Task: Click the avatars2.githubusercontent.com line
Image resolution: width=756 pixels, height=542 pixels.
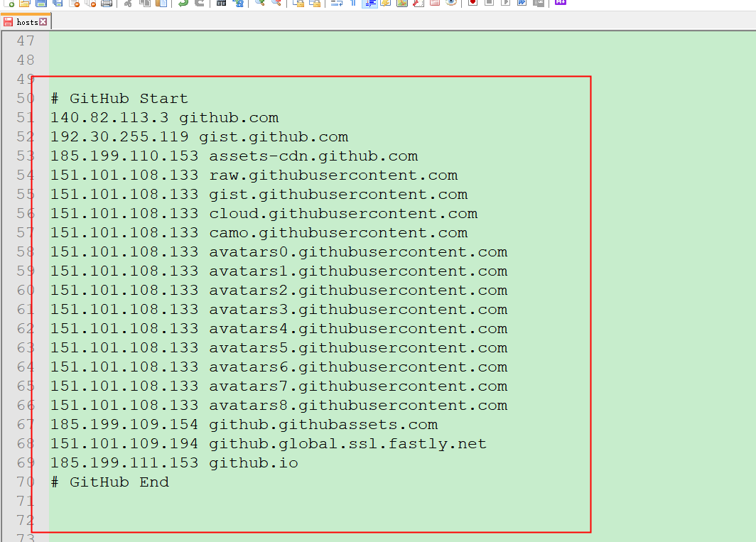Action: tap(279, 291)
